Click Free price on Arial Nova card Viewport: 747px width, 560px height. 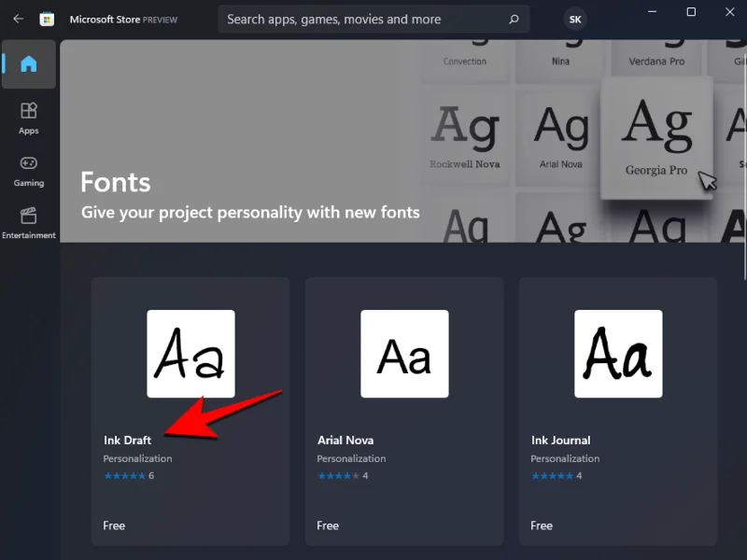click(328, 525)
